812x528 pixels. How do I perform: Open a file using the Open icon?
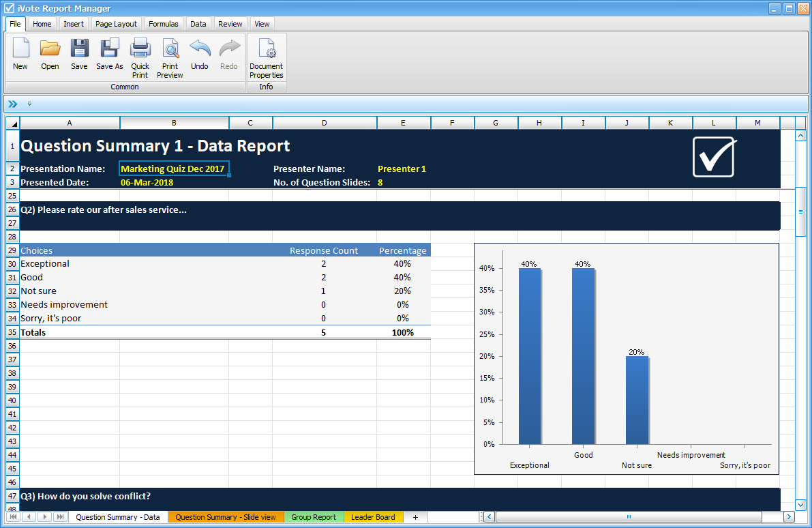point(50,51)
